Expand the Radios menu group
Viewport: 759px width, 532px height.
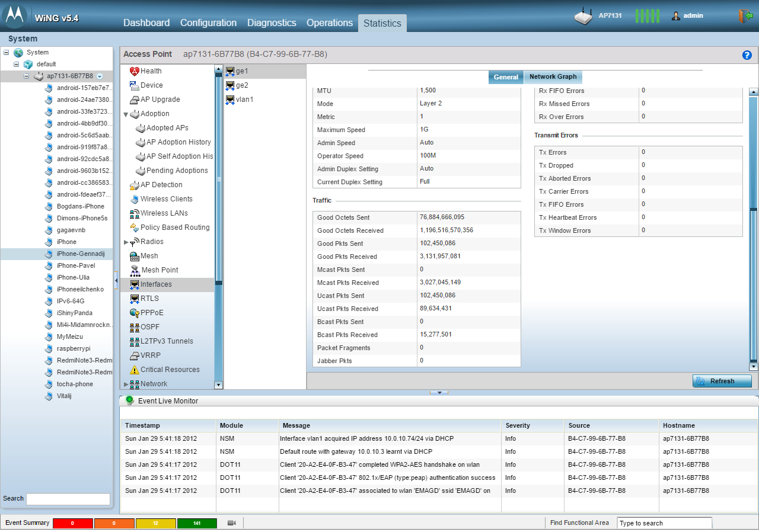pyautogui.click(x=126, y=242)
